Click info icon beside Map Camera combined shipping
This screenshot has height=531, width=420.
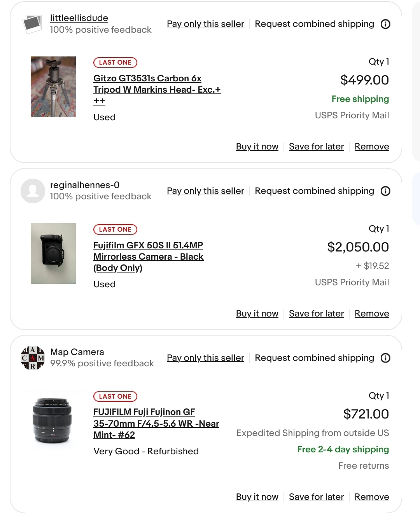[385, 358]
